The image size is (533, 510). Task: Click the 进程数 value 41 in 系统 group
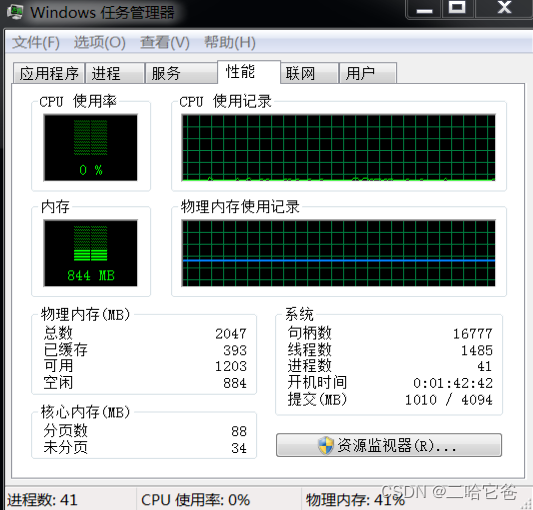click(485, 366)
